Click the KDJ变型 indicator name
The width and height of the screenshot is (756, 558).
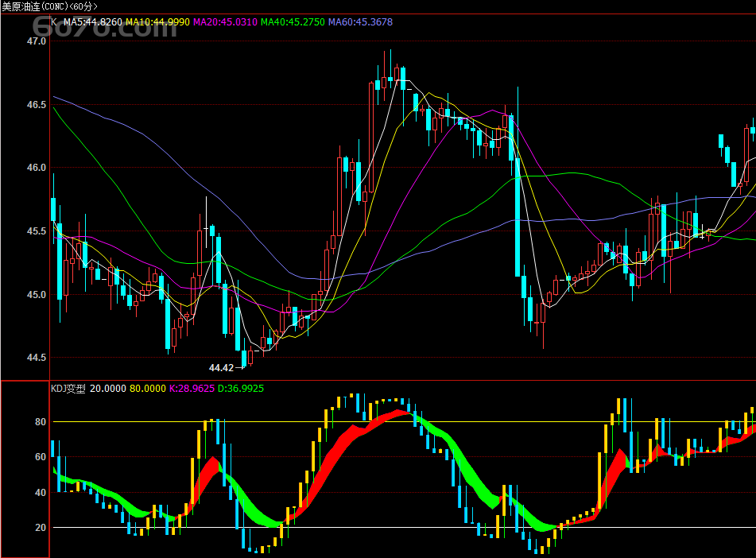coord(68,389)
